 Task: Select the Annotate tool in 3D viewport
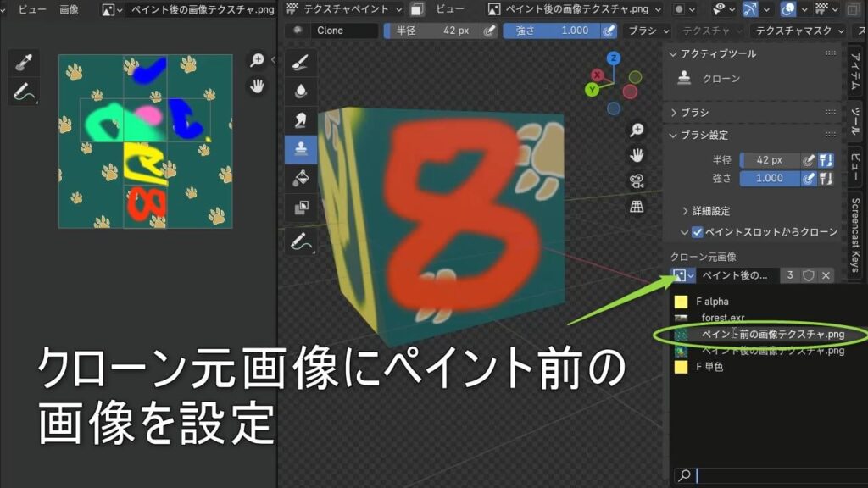[x=301, y=241]
